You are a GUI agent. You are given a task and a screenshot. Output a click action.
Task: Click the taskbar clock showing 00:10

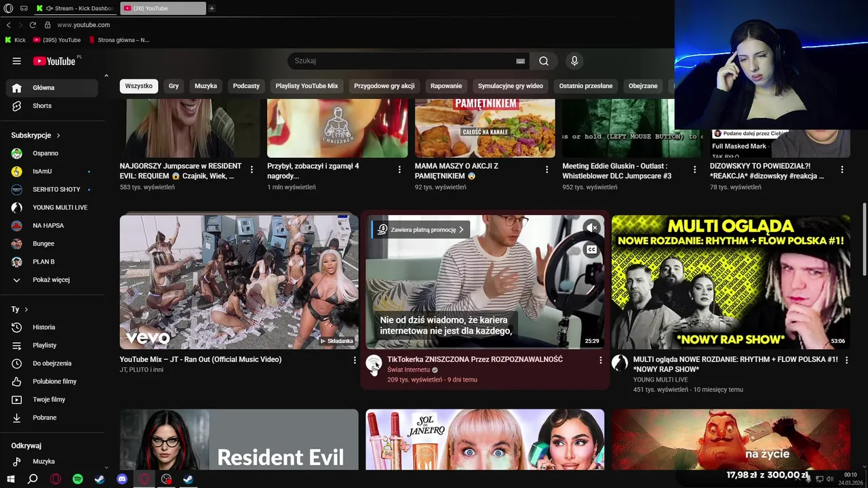(x=850, y=479)
